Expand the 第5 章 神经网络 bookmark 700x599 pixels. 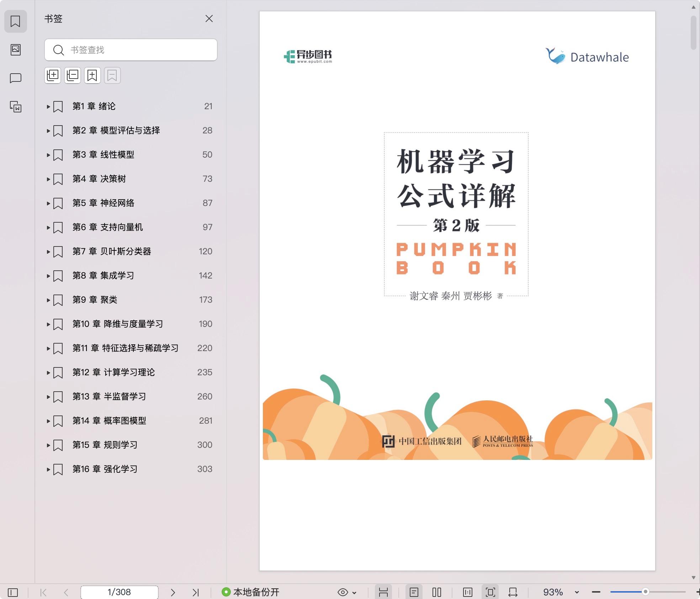click(x=48, y=203)
